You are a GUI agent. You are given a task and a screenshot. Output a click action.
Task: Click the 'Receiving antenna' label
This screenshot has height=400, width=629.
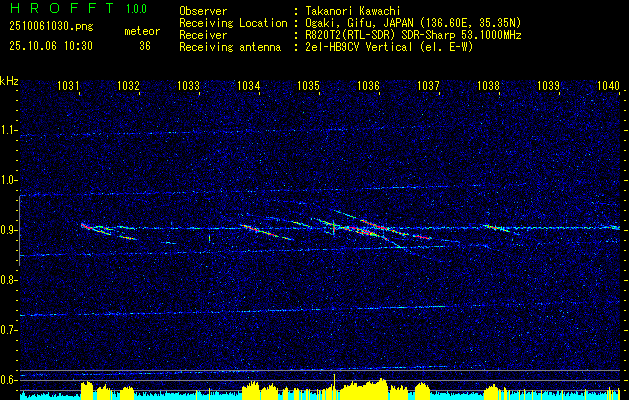click(x=230, y=47)
